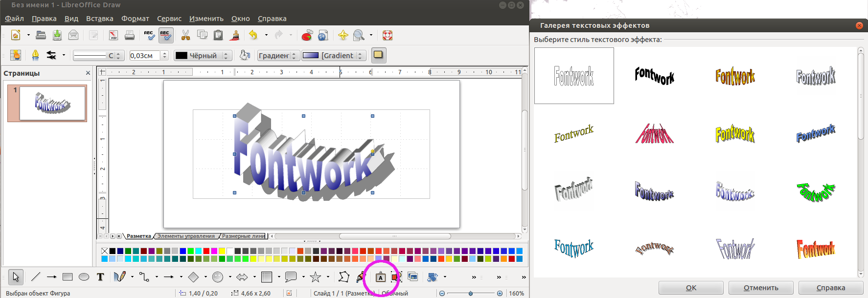Select the Line drawing tool

click(35, 277)
